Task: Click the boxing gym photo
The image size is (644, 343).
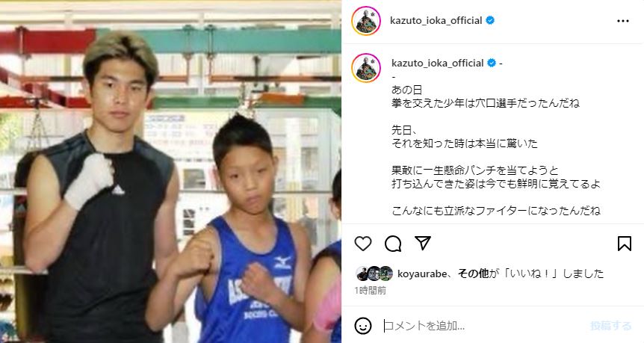Action: click(x=170, y=172)
